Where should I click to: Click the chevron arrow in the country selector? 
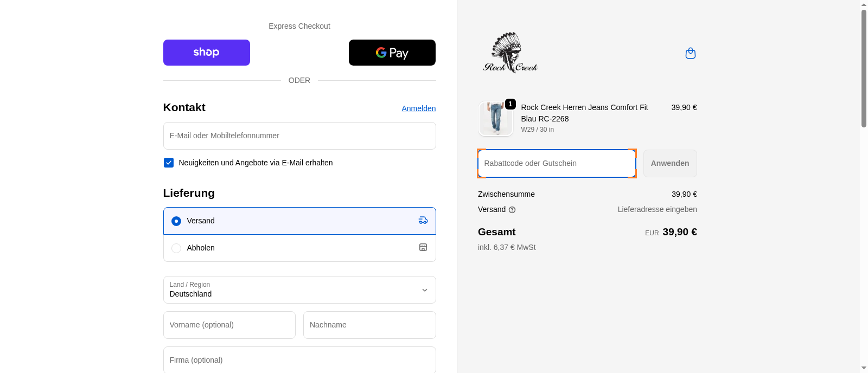tap(425, 290)
